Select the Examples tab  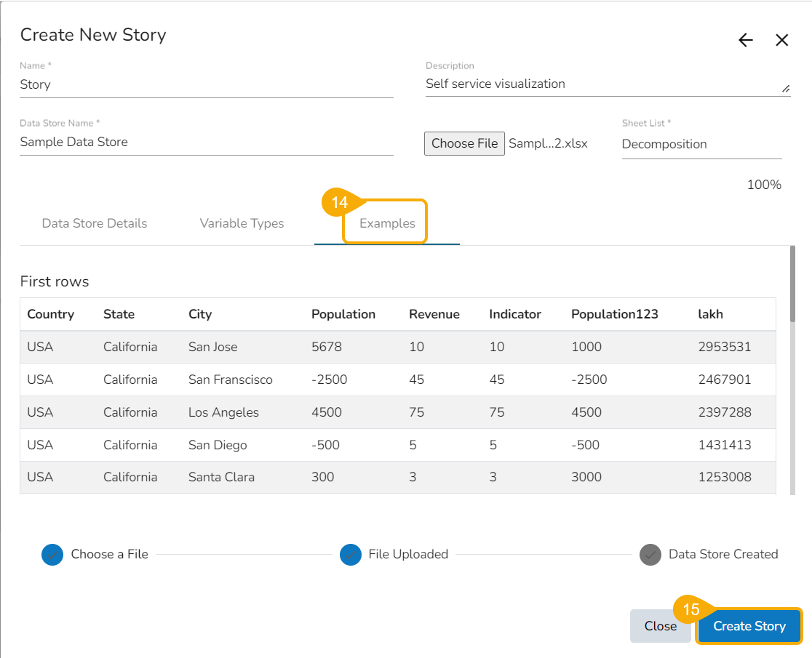[x=387, y=223]
